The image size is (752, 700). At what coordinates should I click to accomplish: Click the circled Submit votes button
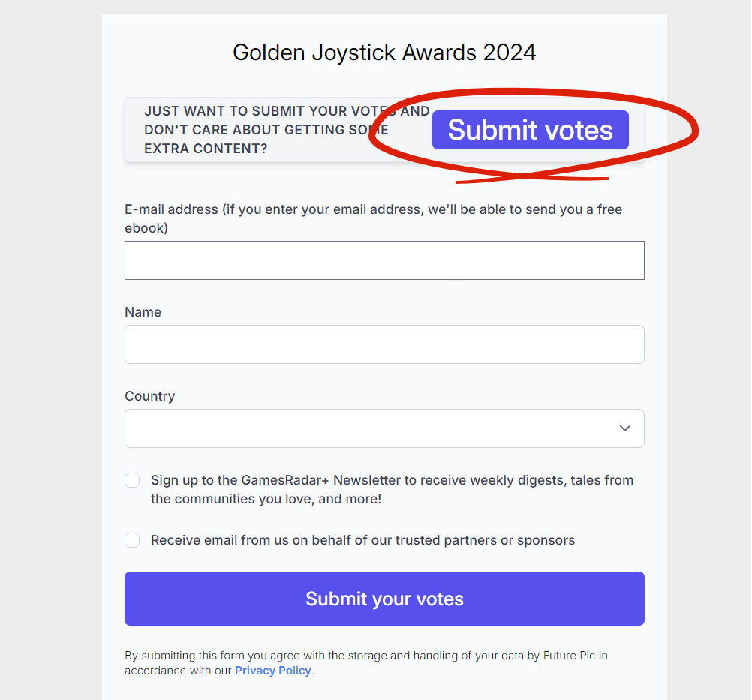tap(530, 130)
